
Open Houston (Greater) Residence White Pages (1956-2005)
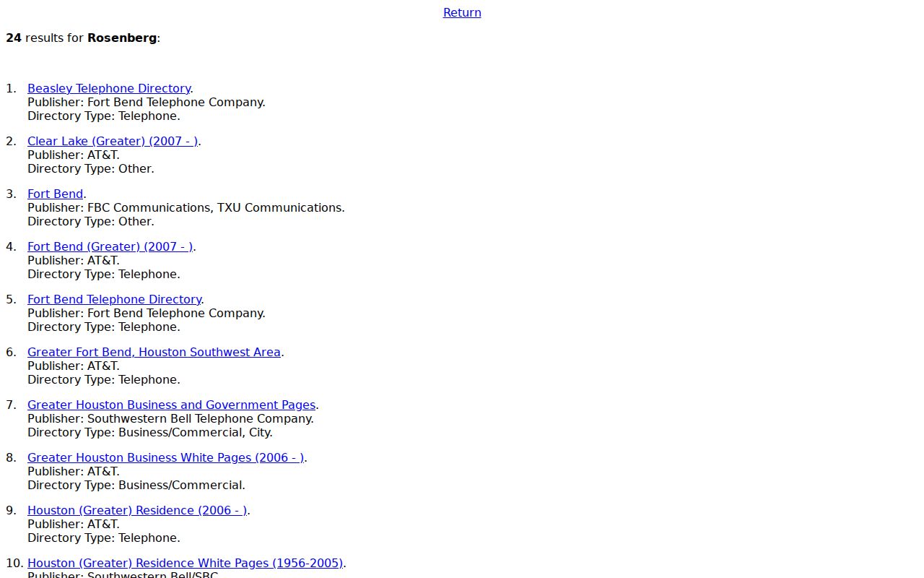click(185, 563)
